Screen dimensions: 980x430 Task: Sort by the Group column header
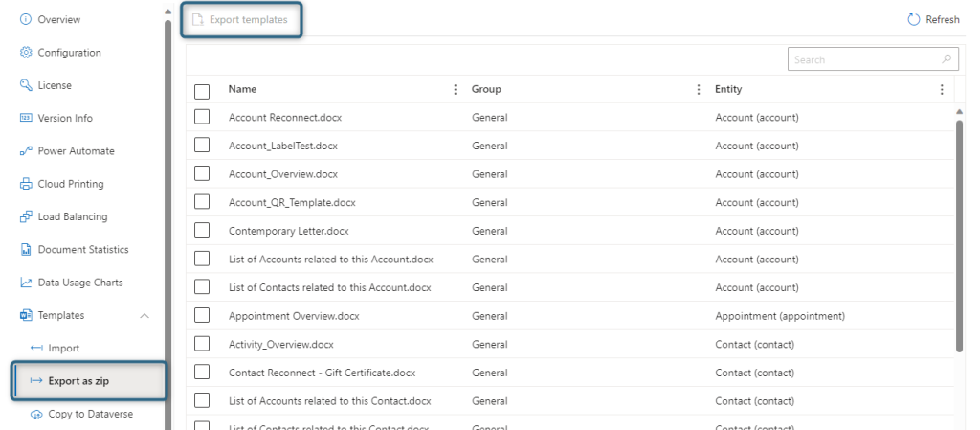[486, 89]
